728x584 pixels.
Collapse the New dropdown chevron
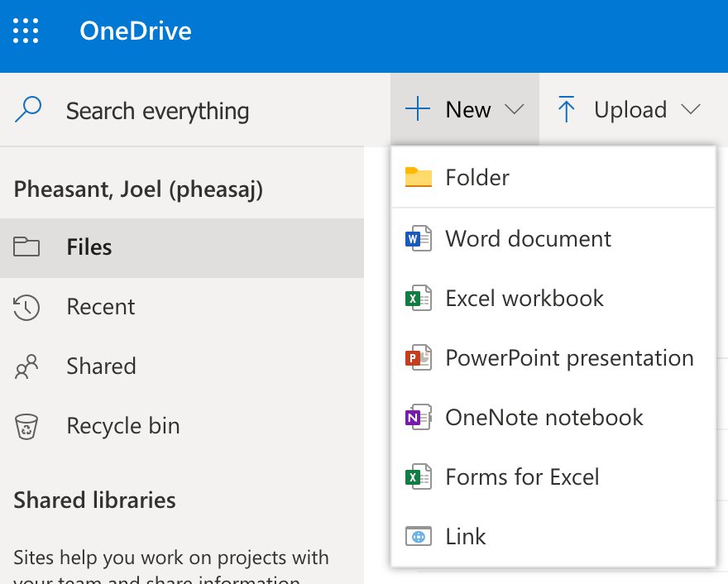514,109
